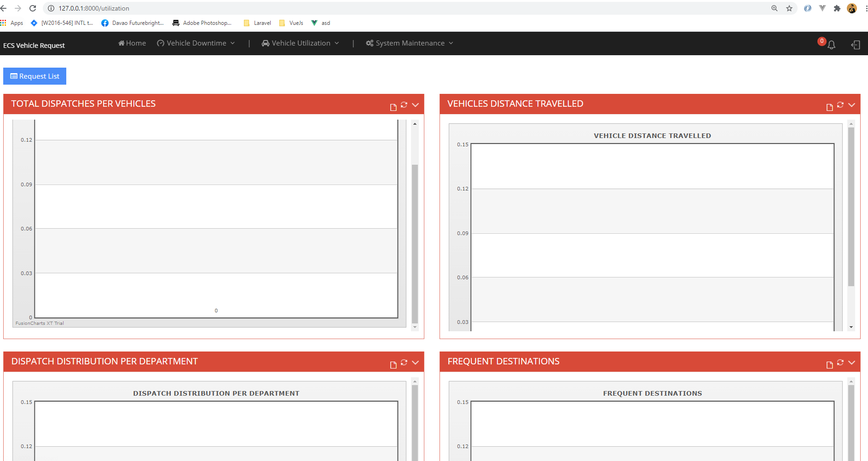Export the Total Dispatches Per Vehicles panel file

(x=393, y=107)
